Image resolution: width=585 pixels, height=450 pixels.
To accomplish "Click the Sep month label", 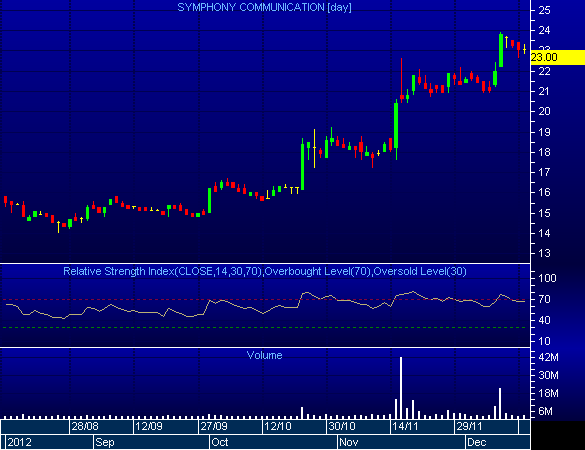I will (x=105, y=442).
